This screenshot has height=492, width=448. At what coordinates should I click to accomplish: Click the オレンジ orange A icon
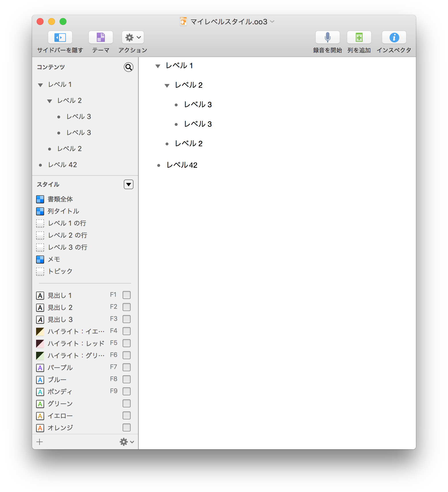[x=40, y=428]
